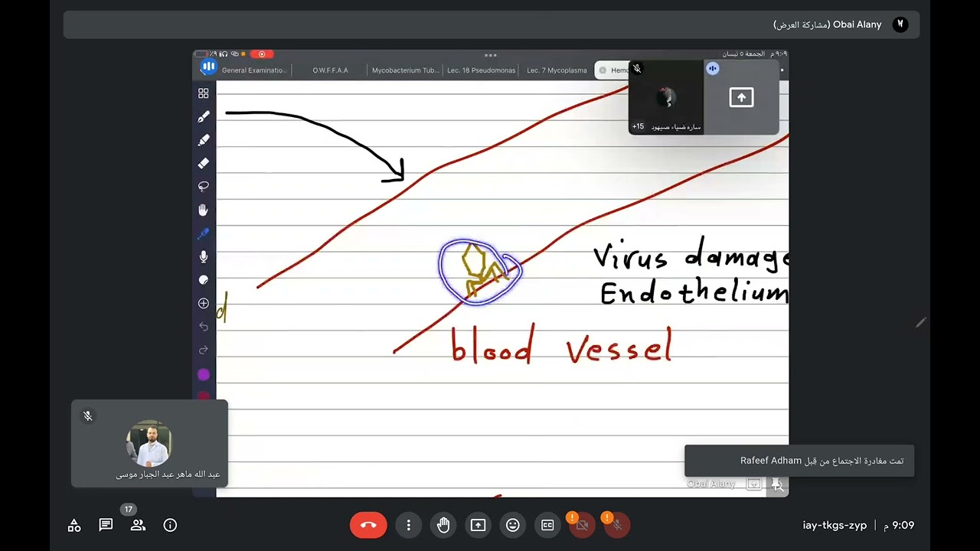Click the user avatar icon top right
Viewport: 980px width, 551px height.
[900, 24]
